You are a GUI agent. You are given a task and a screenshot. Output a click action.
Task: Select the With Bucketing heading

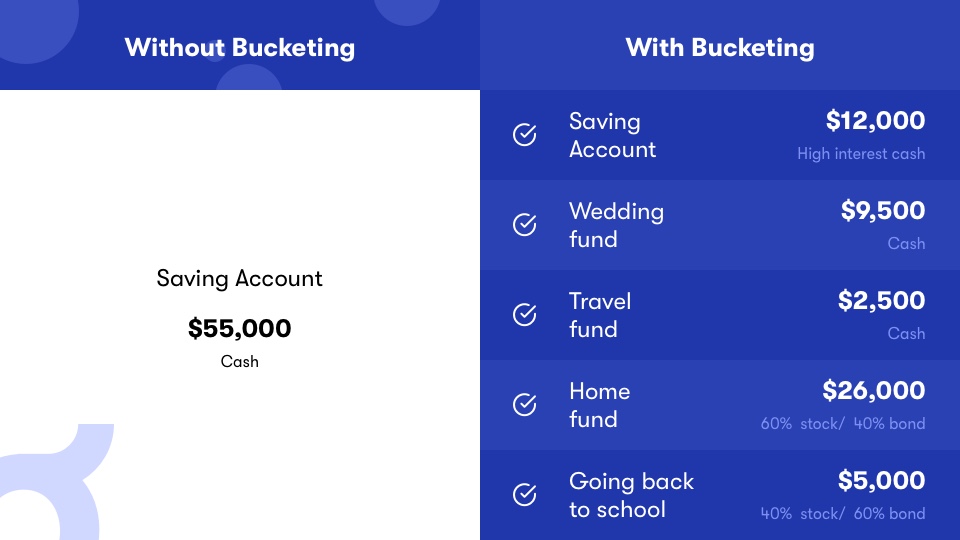click(x=720, y=48)
